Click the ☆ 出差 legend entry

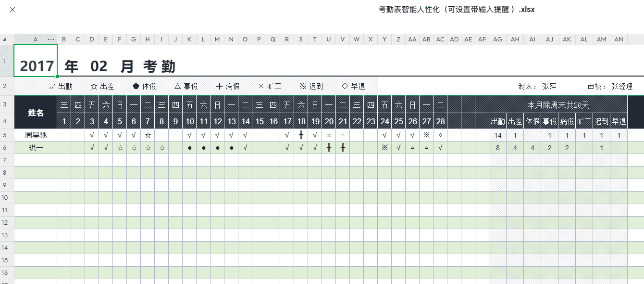click(x=102, y=87)
